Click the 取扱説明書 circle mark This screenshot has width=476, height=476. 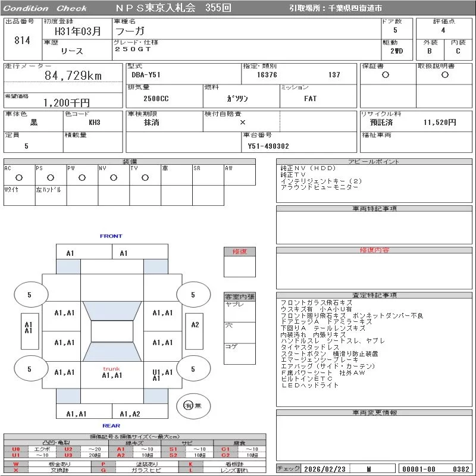coord(444,75)
